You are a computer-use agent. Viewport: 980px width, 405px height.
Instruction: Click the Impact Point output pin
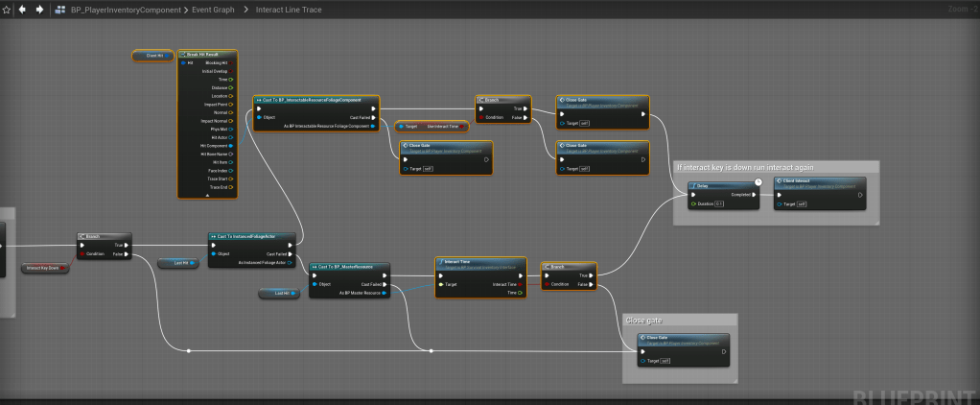[x=231, y=104]
